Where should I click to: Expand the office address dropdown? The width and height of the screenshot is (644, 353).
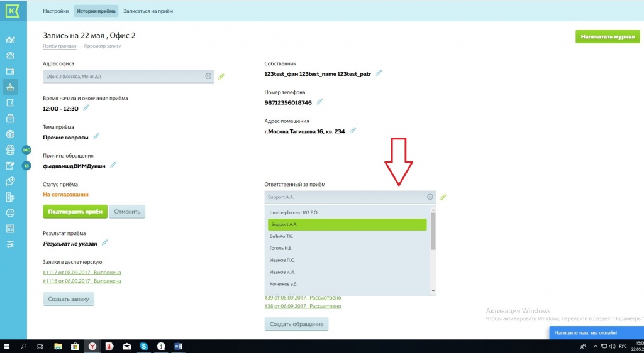[208, 76]
